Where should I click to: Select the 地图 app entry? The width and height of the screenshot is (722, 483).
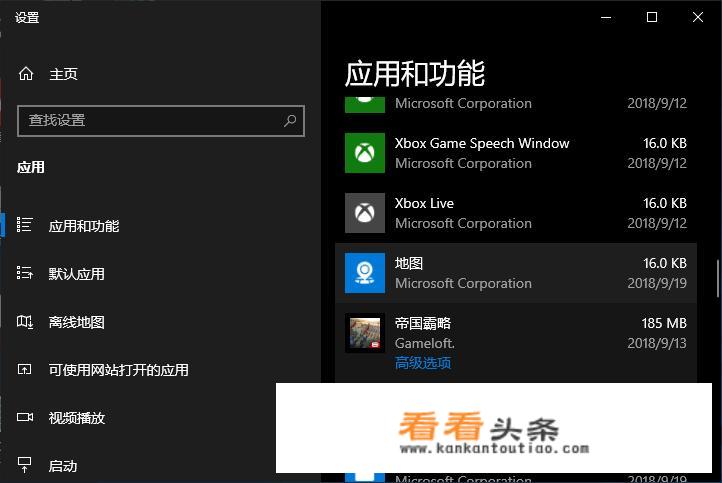[x=516, y=273]
